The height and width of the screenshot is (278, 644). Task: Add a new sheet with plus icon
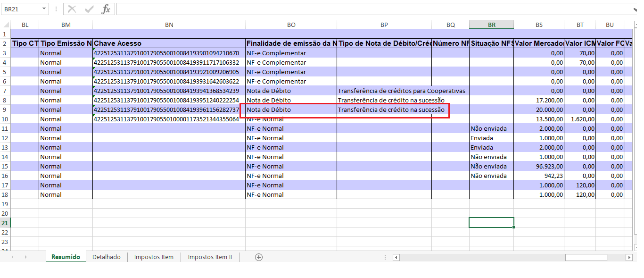(x=258, y=257)
